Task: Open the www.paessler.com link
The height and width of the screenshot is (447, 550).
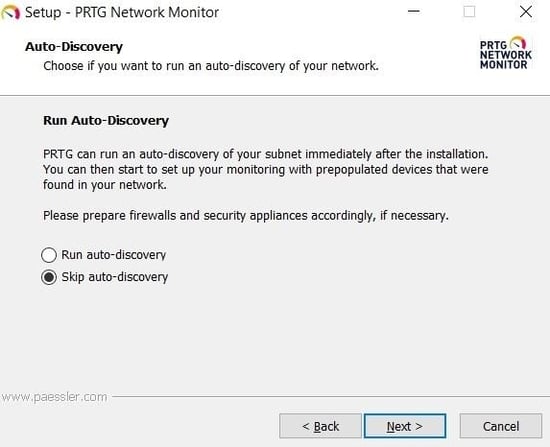Action: pos(54,397)
